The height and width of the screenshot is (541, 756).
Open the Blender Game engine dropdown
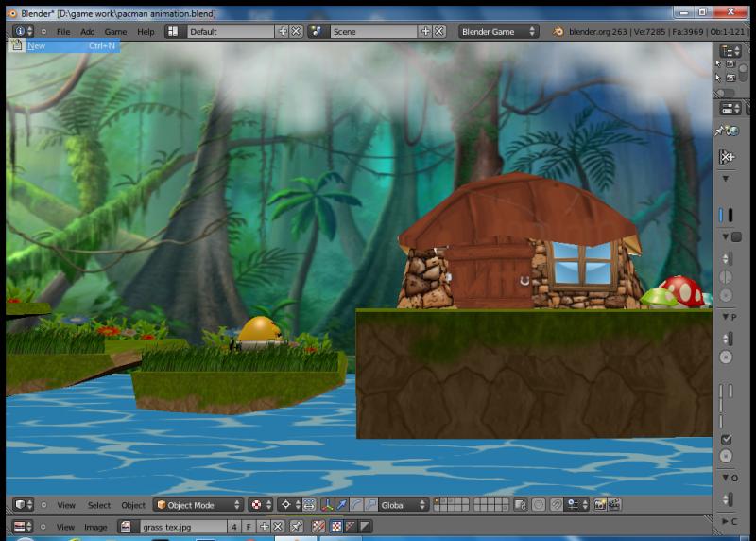499,31
